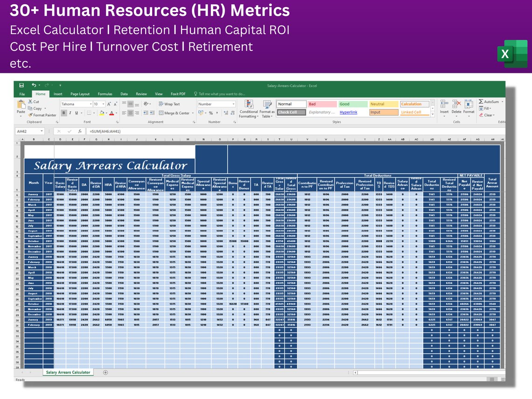Expand the Fill Color dropdown arrow
This screenshot has height=399, width=532.
coord(106,113)
